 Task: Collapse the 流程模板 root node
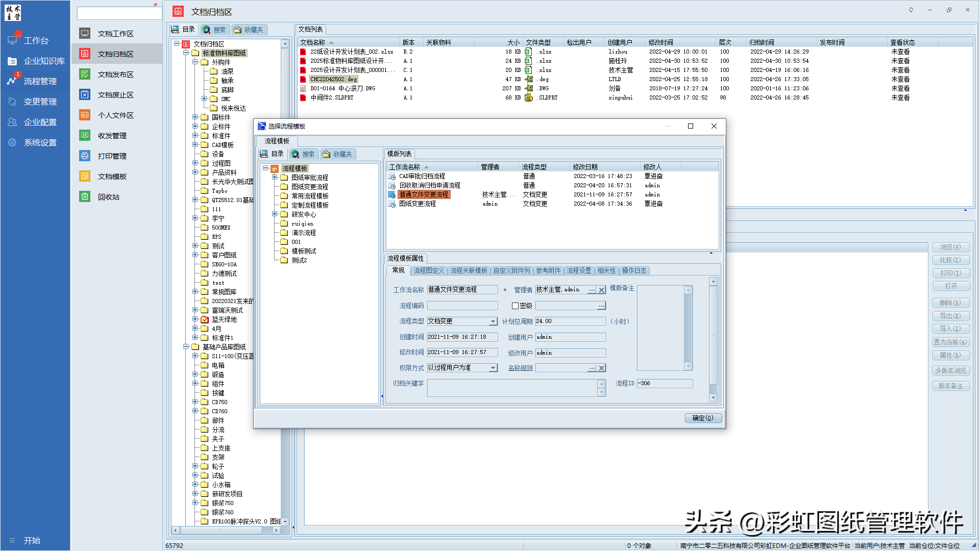265,168
